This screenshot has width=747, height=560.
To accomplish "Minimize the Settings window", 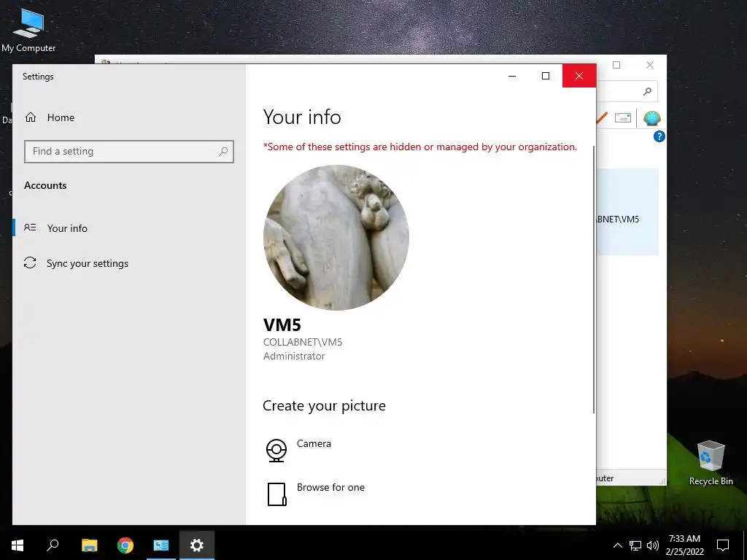I will click(512, 76).
